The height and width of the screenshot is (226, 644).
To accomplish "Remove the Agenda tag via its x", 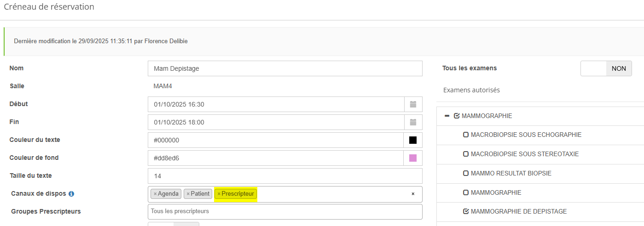I will (155, 194).
